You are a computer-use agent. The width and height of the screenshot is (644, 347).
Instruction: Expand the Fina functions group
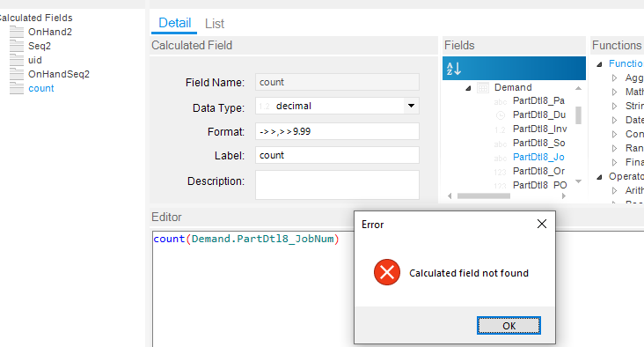click(x=614, y=162)
